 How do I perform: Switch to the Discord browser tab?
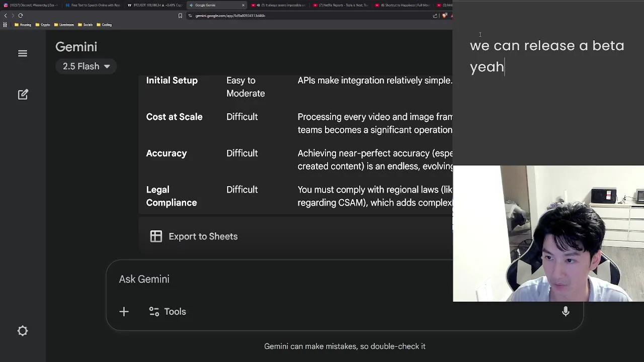pos(30,5)
